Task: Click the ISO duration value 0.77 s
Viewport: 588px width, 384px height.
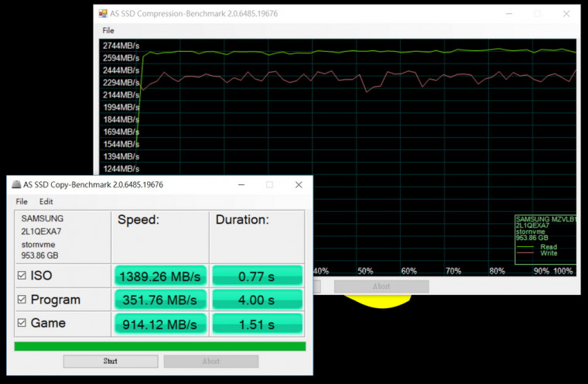Action: point(256,276)
